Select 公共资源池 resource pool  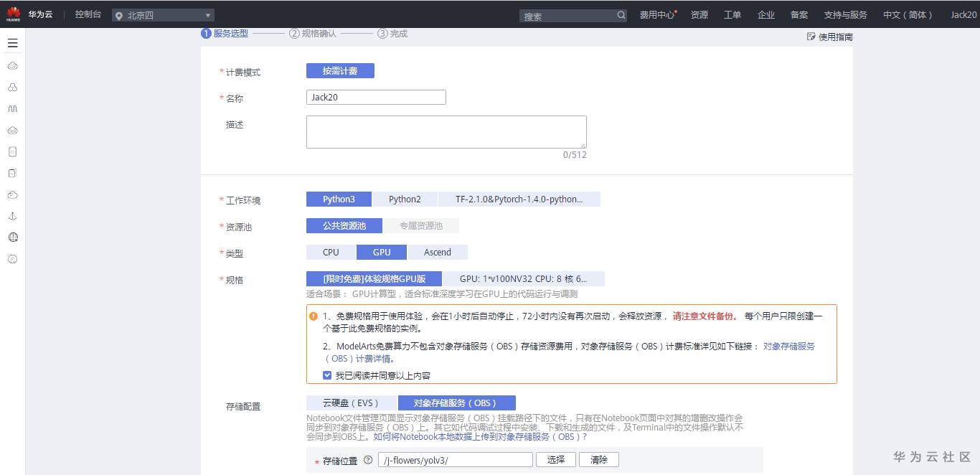(344, 226)
